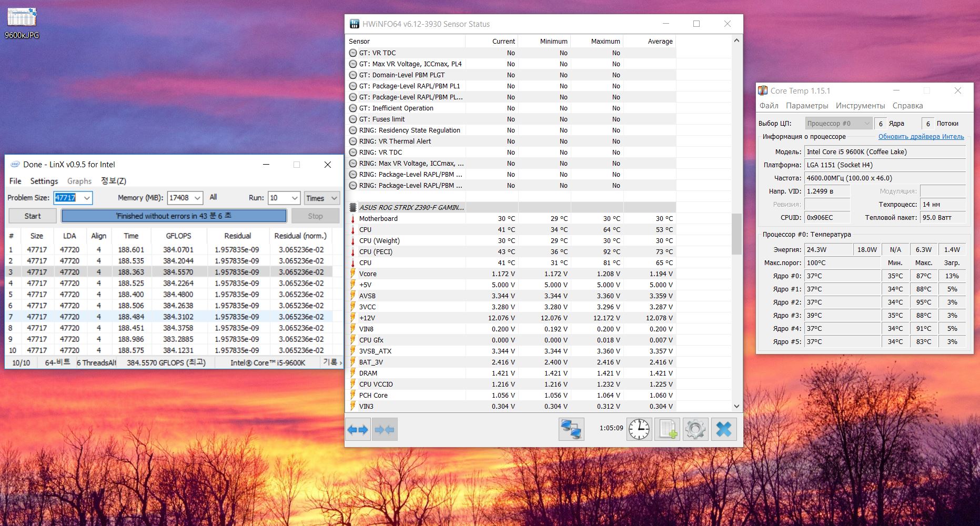The width and height of the screenshot is (980, 526).
Task: Click the 6 ThreadsAll status bar entry in LinX
Action: [x=97, y=362]
